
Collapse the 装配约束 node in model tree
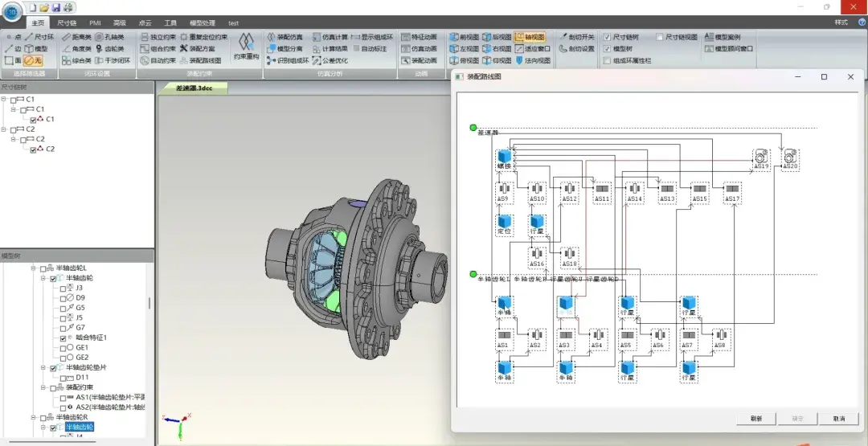43,387
